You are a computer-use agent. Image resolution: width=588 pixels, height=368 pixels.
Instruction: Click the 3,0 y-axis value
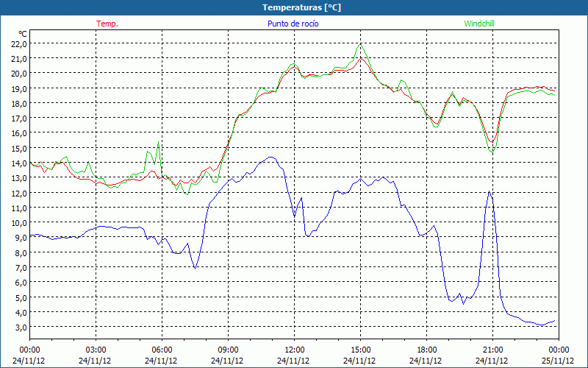pyautogui.click(x=21, y=327)
